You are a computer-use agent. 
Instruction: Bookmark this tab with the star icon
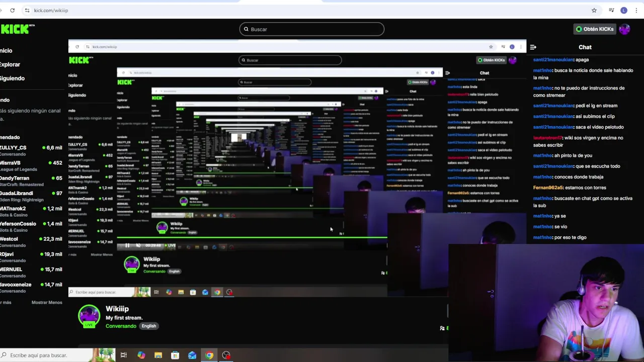(x=594, y=10)
